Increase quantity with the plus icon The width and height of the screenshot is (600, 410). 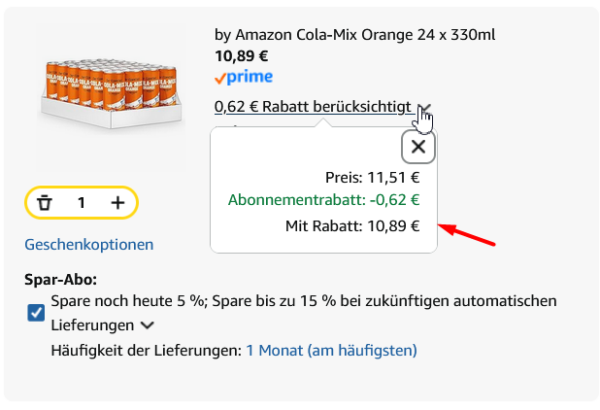118,203
